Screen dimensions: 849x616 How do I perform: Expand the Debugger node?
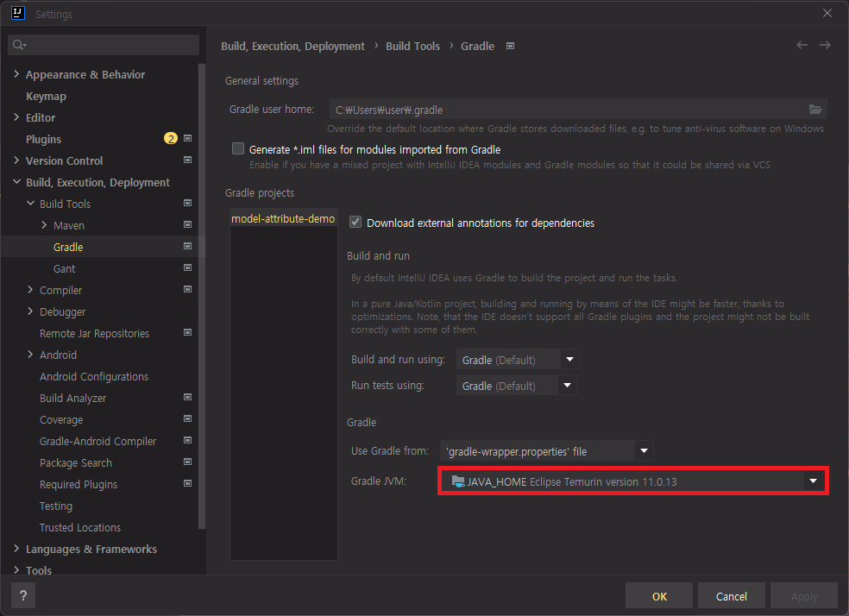[30, 311]
